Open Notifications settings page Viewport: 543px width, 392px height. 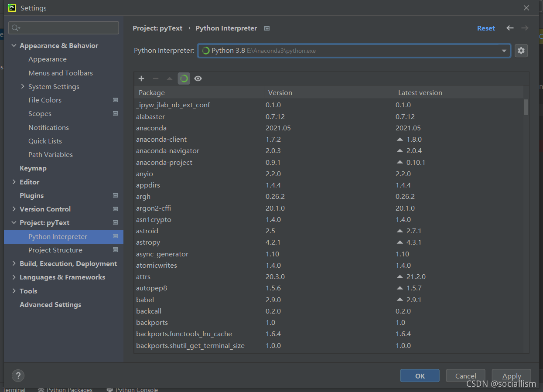tap(48, 127)
